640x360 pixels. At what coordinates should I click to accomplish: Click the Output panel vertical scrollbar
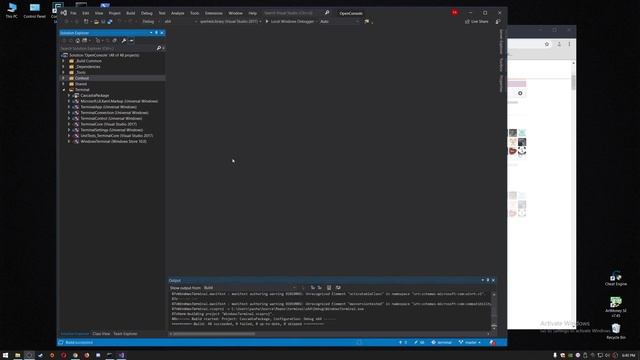tap(494, 311)
